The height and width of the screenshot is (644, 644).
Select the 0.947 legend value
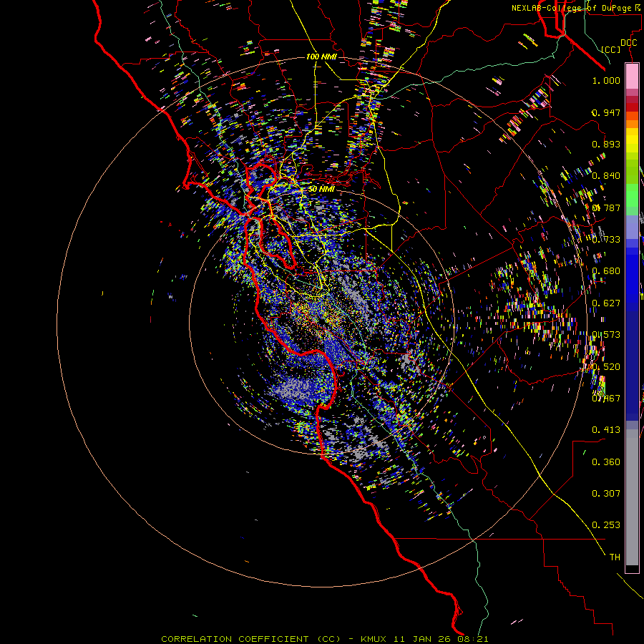tap(606, 112)
